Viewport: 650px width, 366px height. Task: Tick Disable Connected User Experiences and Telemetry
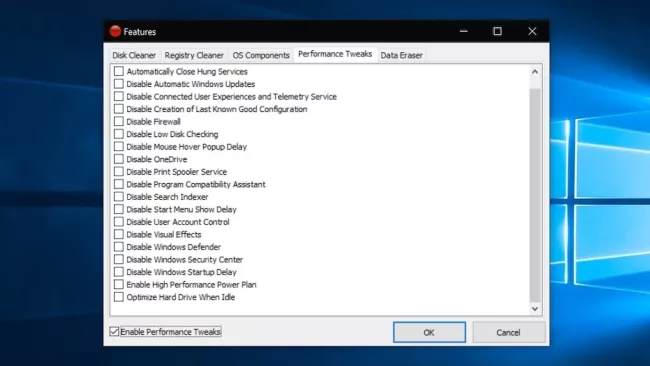click(119, 96)
